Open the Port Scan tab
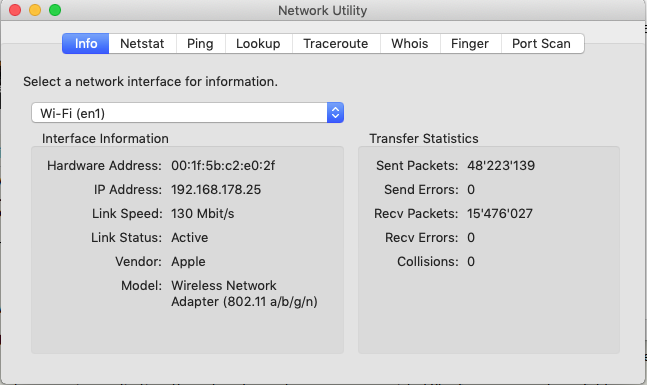 coord(542,43)
